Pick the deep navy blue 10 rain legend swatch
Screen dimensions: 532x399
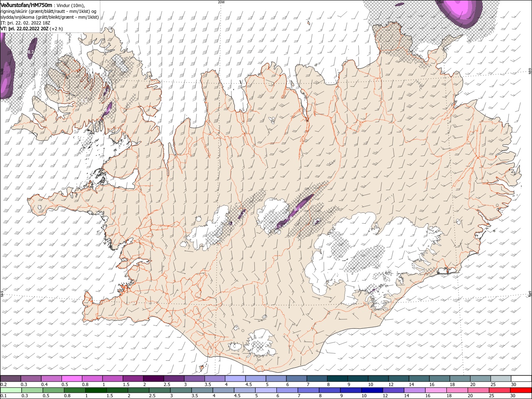(x=372, y=390)
